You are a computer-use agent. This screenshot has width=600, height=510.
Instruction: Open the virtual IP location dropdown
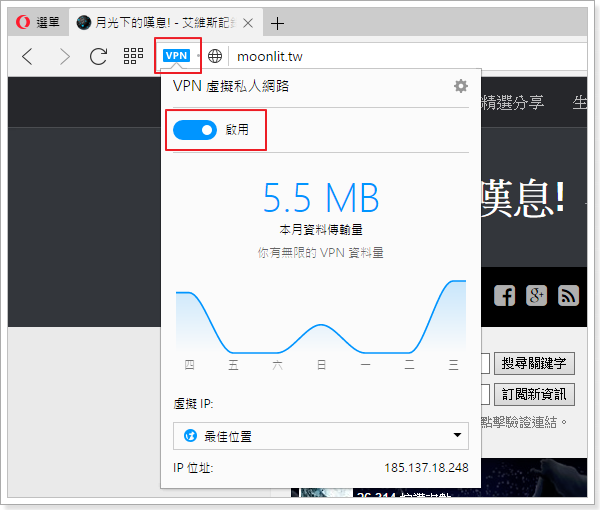(321, 436)
